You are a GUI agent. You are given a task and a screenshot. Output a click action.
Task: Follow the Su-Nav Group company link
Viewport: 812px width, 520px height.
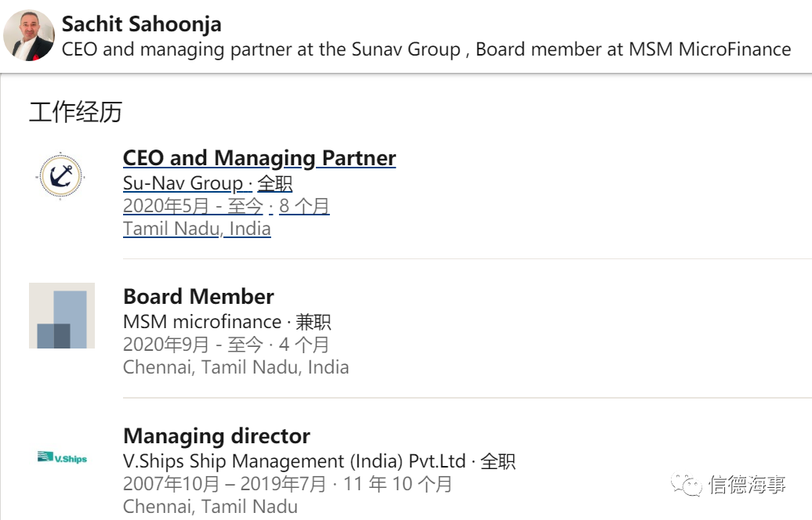(x=183, y=183)
